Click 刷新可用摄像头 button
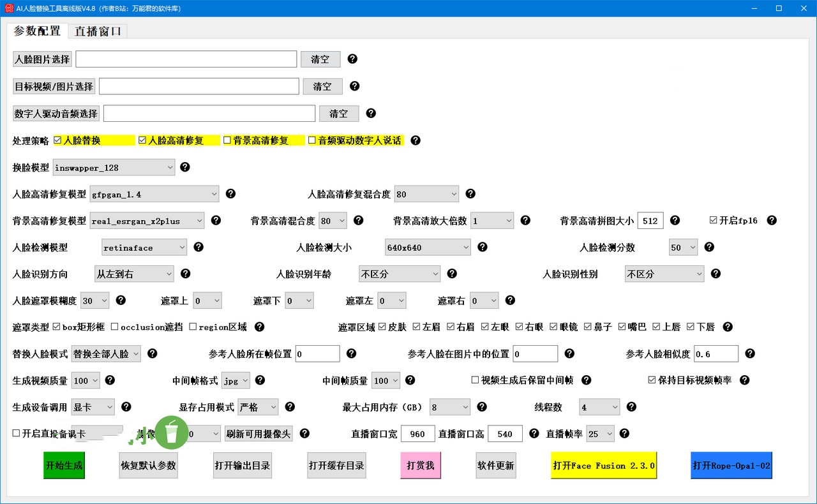 259,434
